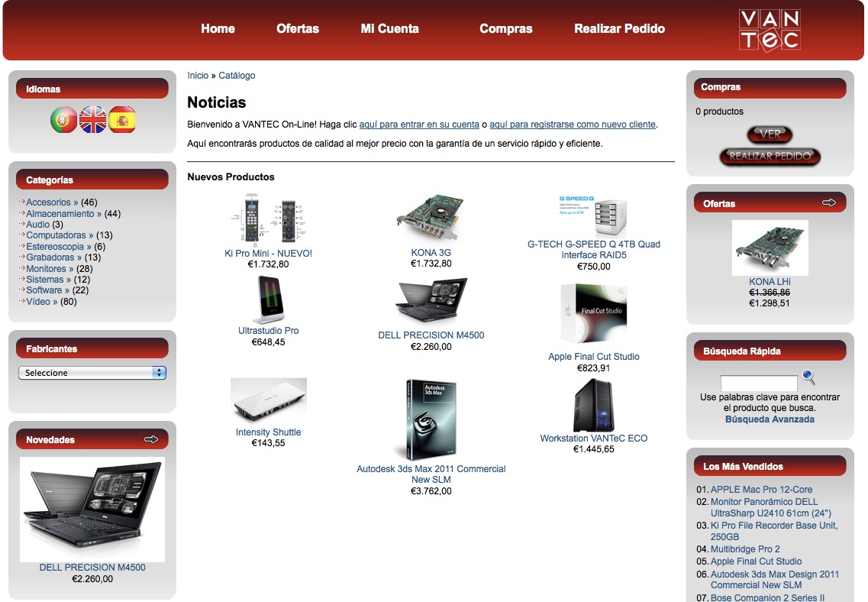The height and width of the screenshot is (602, 868).
Task: Switch language with the Portuguese flag icon
Action: pos(63,120)
